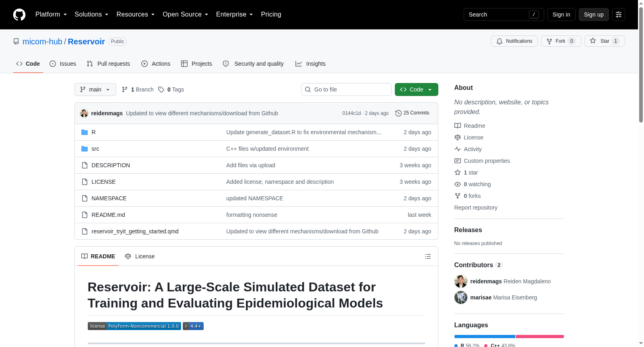Open the reservoir_tryit_getting_started.qmd file
This screenshot has width=644, height=347.
135,231
